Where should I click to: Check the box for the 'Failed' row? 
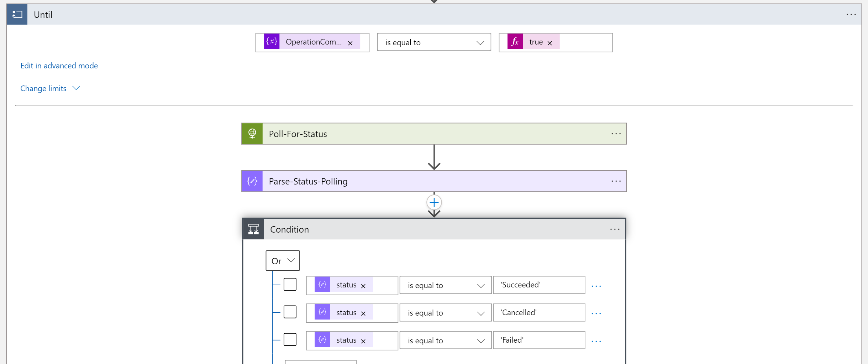point(290,339)
